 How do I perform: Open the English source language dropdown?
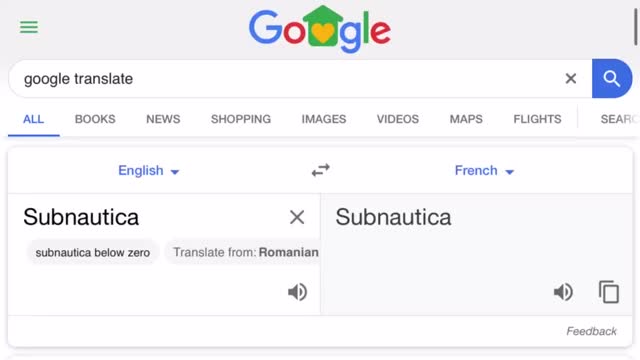(149, 171)
